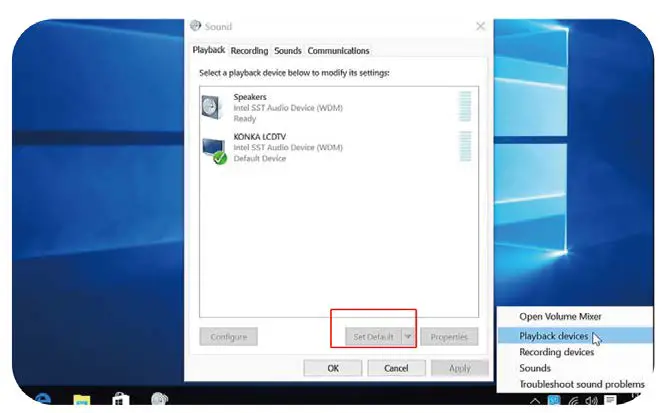The image size is (671, 413).
Task: Click the Speakers "Ready" status text
Action: (244, 119)
